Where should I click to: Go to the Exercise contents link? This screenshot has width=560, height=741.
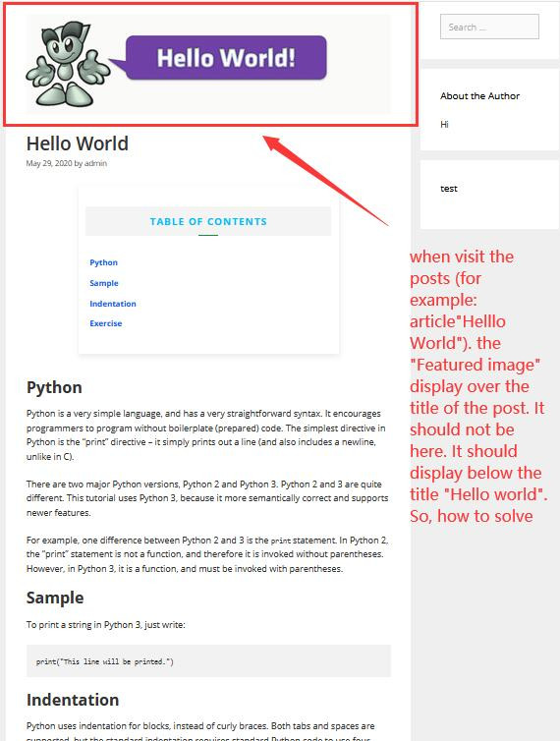pos(106,323)
